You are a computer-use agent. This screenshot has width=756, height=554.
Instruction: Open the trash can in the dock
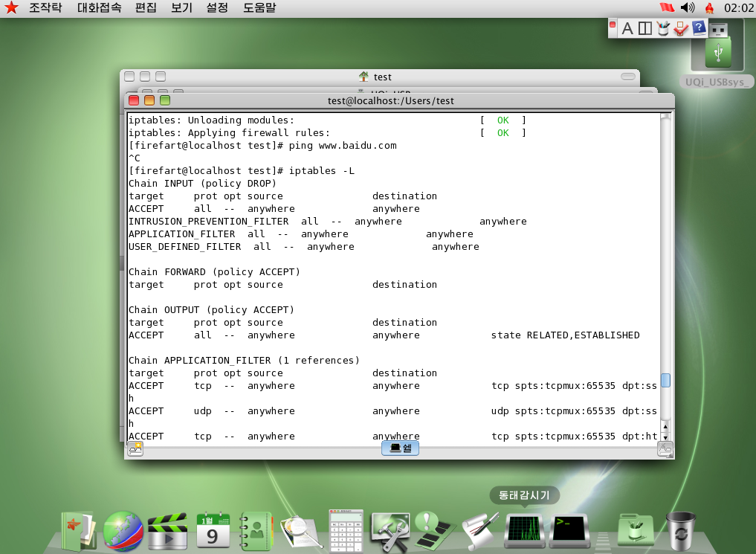(x=680, y=531)
